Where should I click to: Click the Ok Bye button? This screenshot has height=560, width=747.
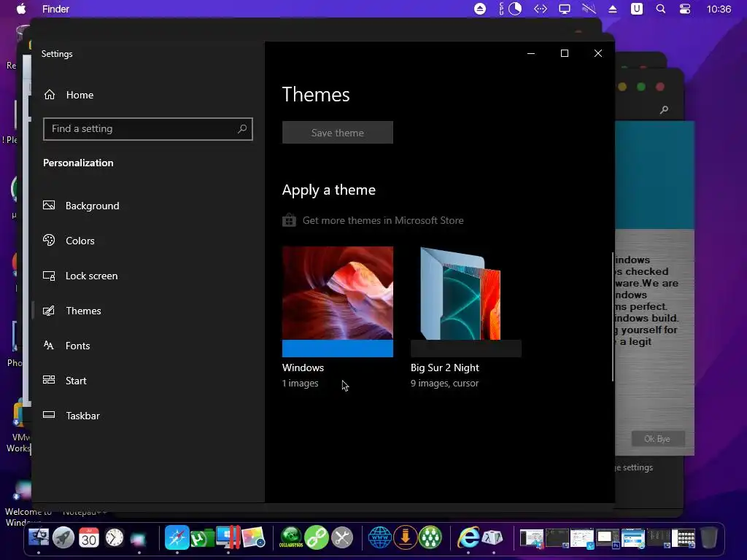657,438
